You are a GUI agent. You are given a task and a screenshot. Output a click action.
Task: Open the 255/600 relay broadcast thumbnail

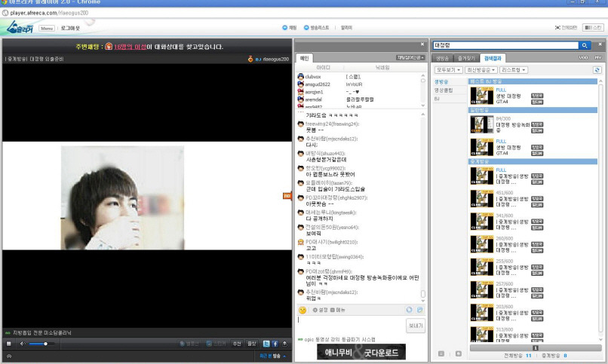click(481, 268)
